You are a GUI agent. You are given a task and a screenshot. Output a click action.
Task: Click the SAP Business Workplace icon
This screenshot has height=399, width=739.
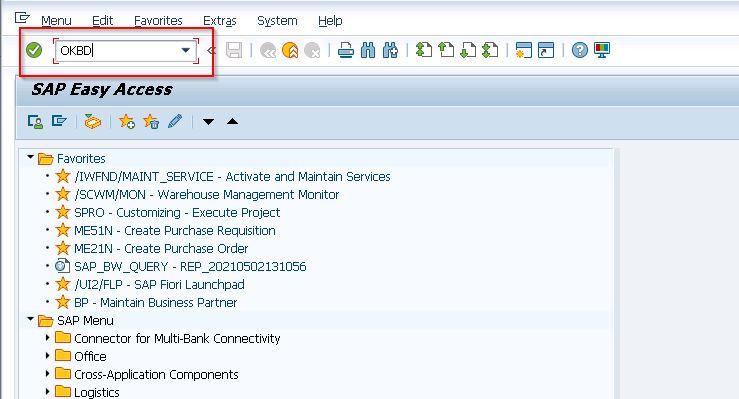tap(92, 122)
